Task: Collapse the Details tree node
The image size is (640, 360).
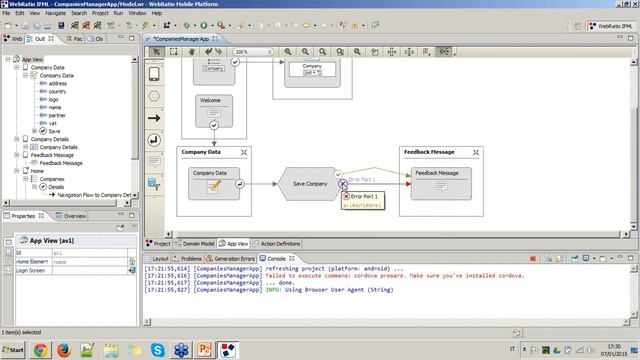Action: (35, 187)
